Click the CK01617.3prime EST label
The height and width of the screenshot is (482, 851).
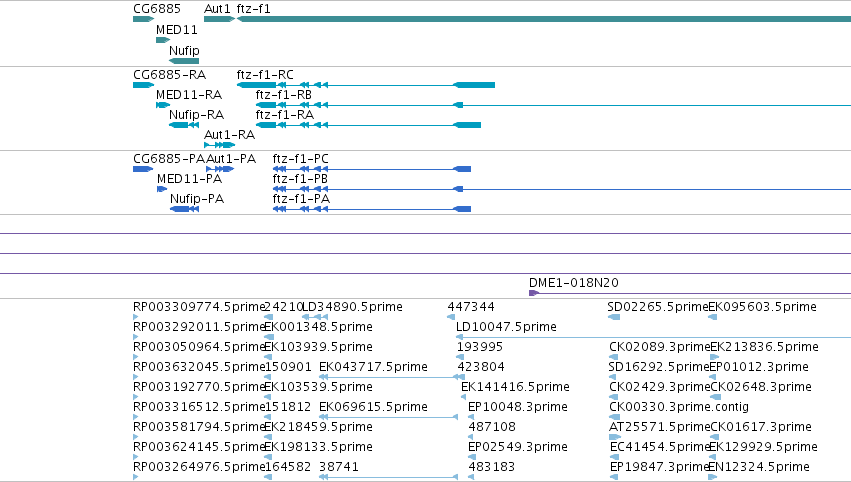pos(761,428)
